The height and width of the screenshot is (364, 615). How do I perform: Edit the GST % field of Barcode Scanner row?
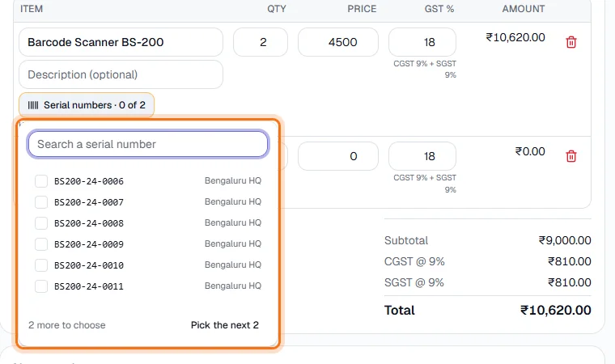(x=422, y=42)
